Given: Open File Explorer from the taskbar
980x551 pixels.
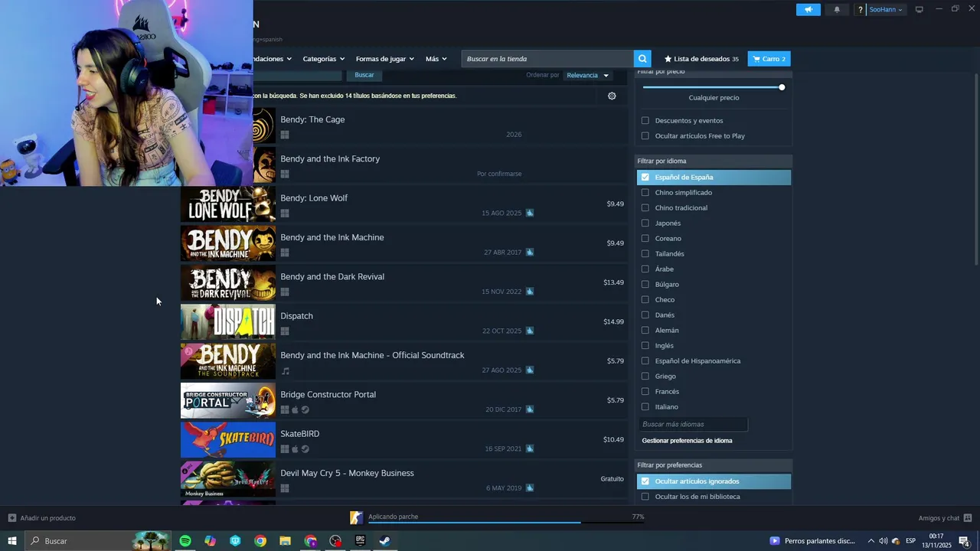Looking at the screenshot, I should pyautogui.click(x=285, y=541).
